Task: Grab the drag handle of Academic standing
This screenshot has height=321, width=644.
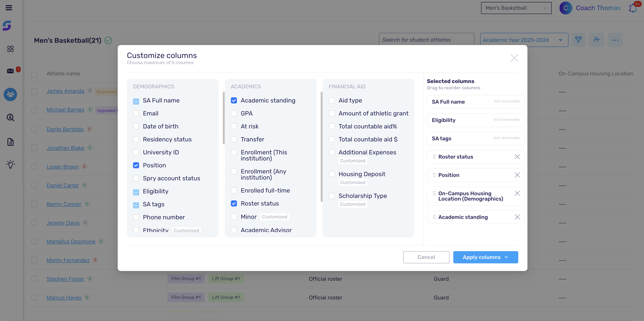Action: 434,217
